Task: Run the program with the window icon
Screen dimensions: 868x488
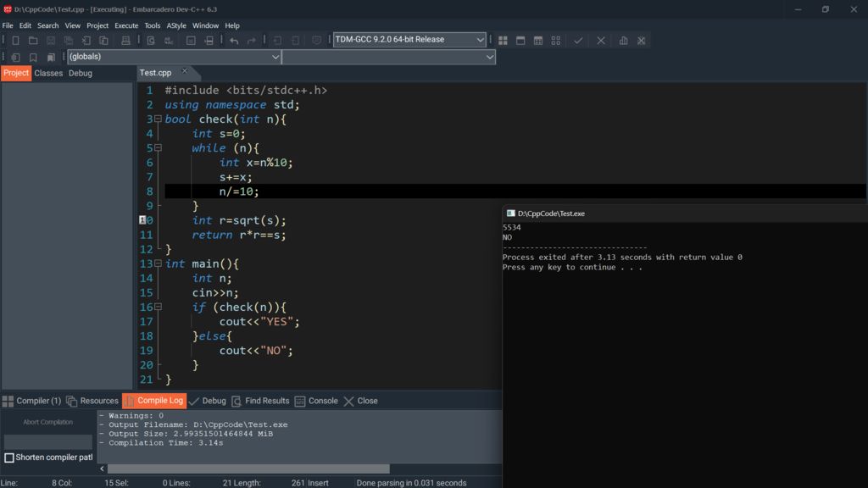Action: point(520,41)
